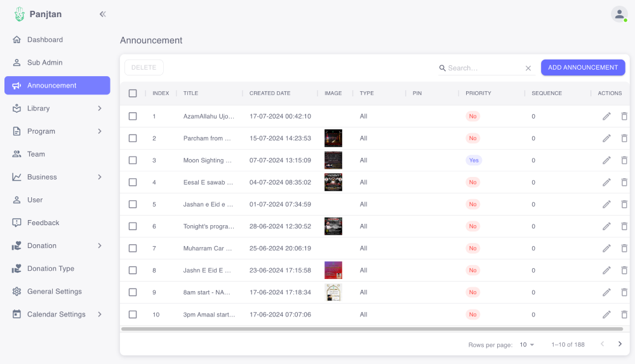Click edit pencil for Moon Sighting row

(606, 160)
